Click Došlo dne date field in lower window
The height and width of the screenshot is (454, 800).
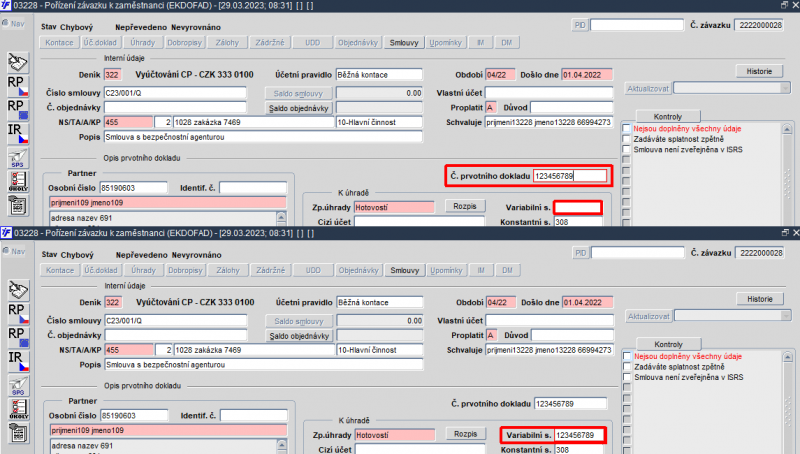coord(587,302)
